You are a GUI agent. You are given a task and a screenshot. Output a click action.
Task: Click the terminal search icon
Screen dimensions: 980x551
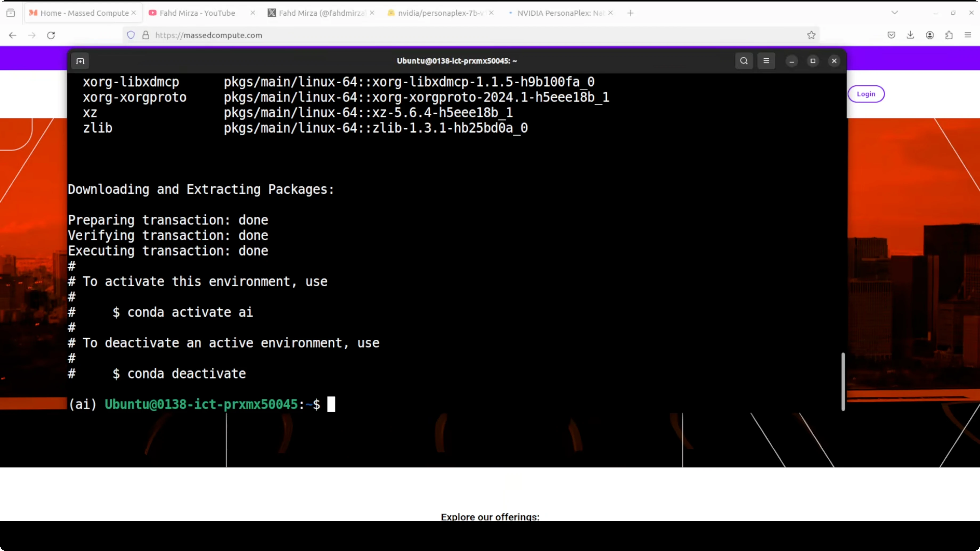coord(744,61)
